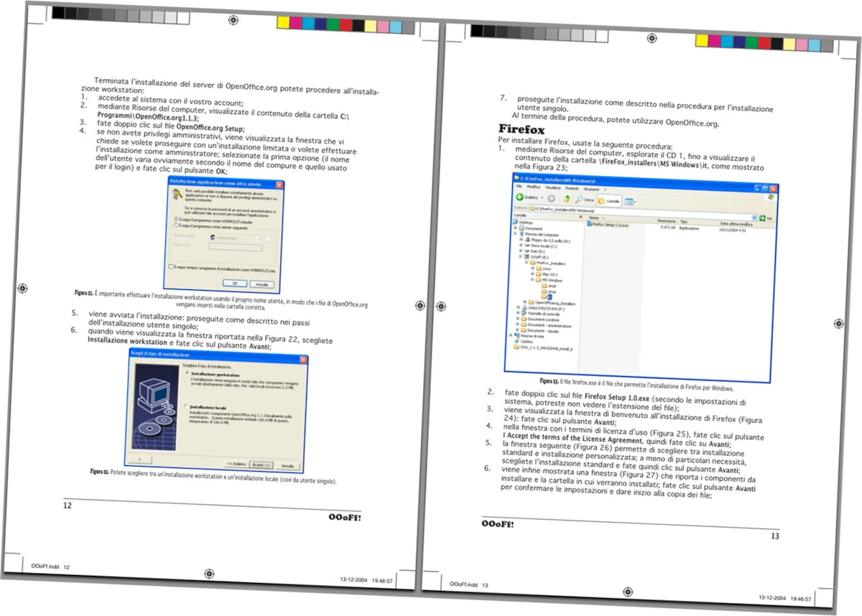Open the Visualizza menu in Explorer
This screenshot has height=616, width=862.
point(552,188)
